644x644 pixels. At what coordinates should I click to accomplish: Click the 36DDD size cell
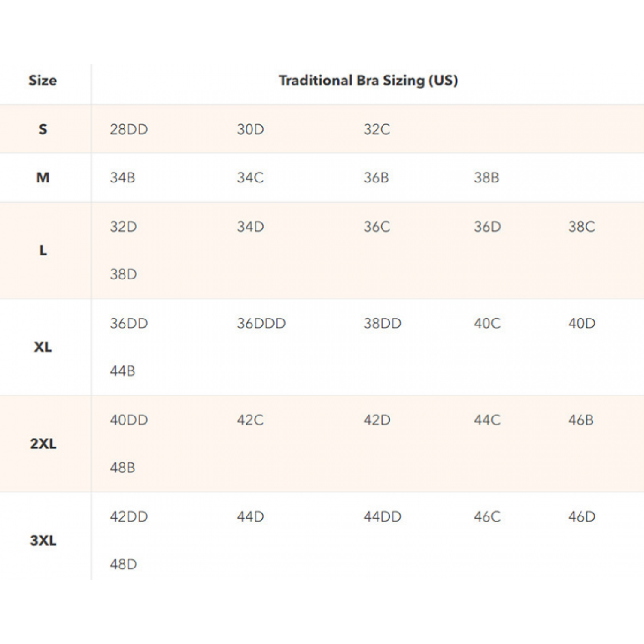point(261,323)
